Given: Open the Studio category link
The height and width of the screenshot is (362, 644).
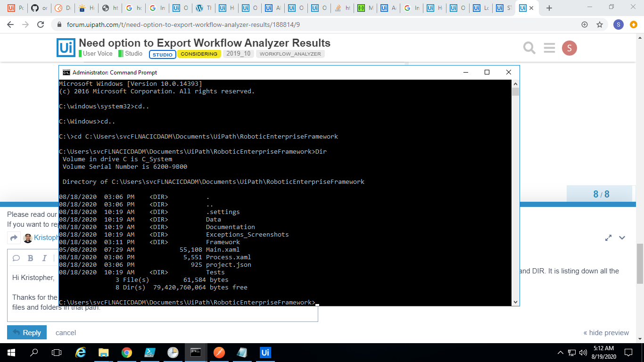Looking at the screenshot, I should [x=131, y=54].
